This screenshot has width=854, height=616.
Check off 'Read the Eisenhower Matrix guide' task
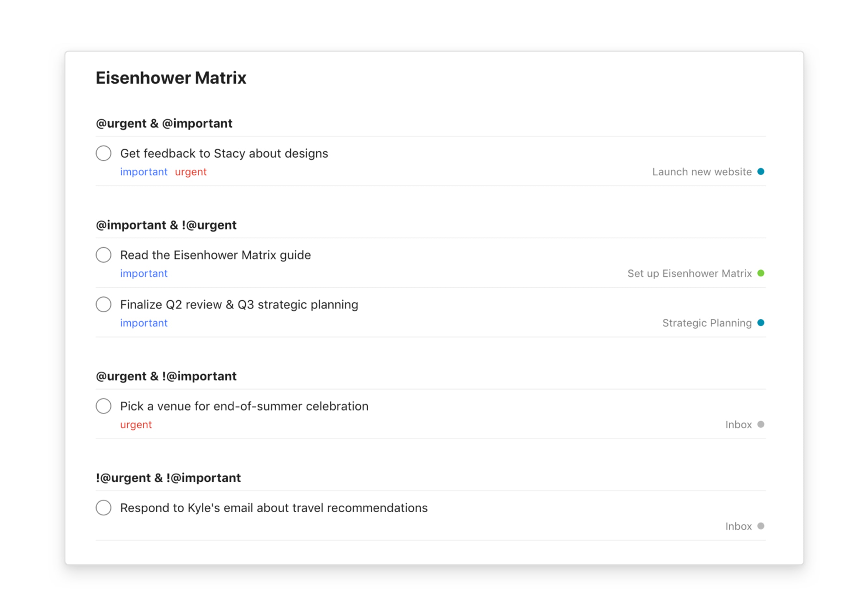click(x=103, y=255)
